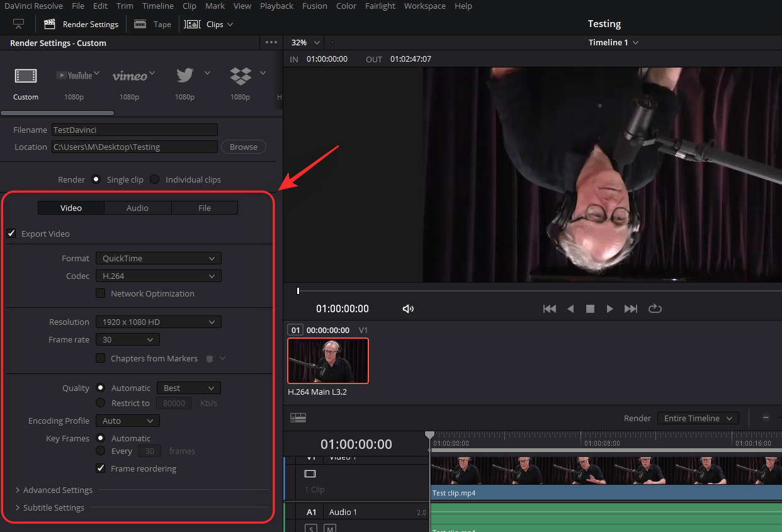Choose the YouTube 1080p preset icon
Screen dimensions: 782x532
coord(74,76)
